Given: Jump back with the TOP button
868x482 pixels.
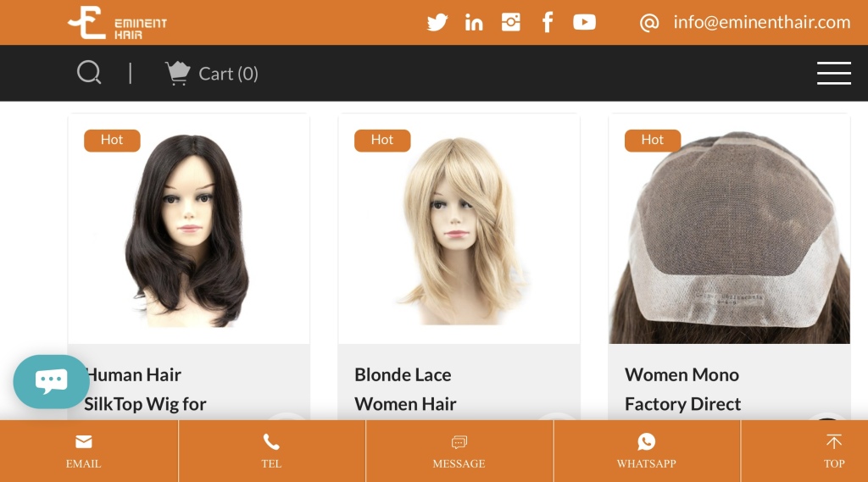Looking at the screenshot, I should point(834,451).
